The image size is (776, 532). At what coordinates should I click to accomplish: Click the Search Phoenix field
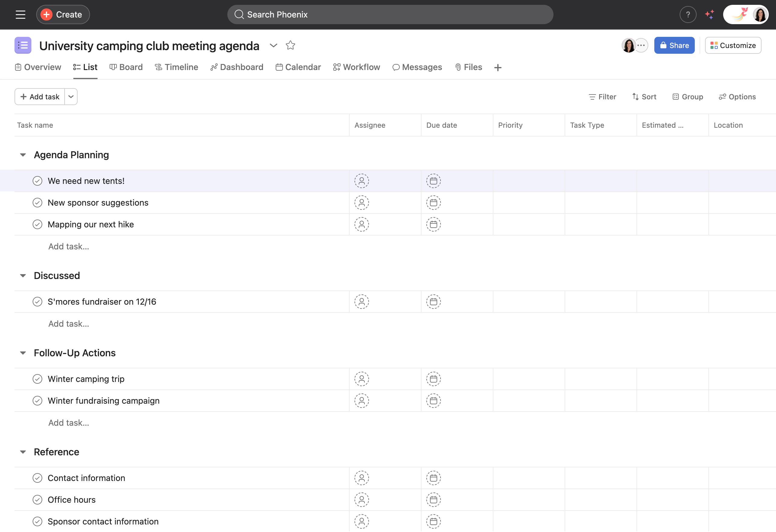tap(390, 14)
